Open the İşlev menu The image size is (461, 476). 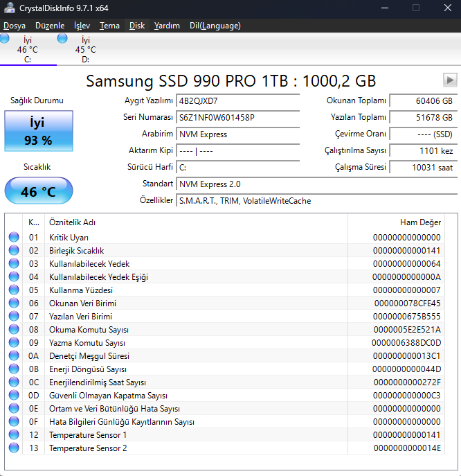tap(82, 26)
